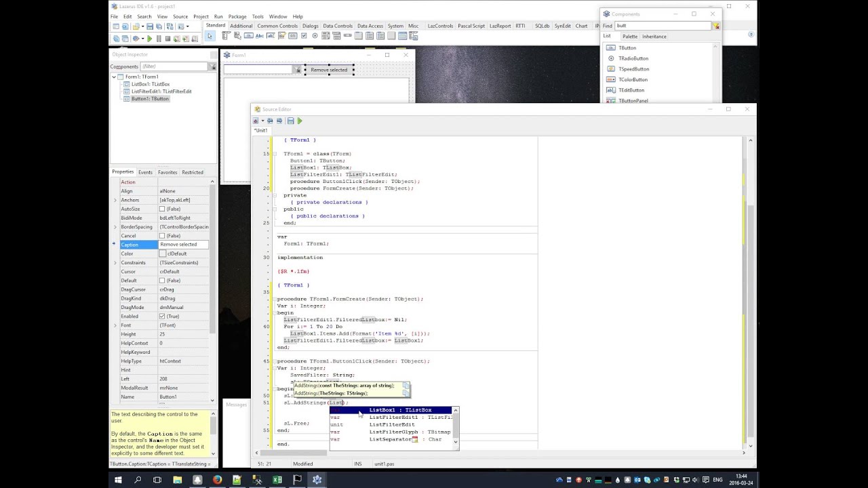Viewport: 868px width, 488px height.
Task: Pick the TEdit 'ab' component in the palette
Action: 271,36
